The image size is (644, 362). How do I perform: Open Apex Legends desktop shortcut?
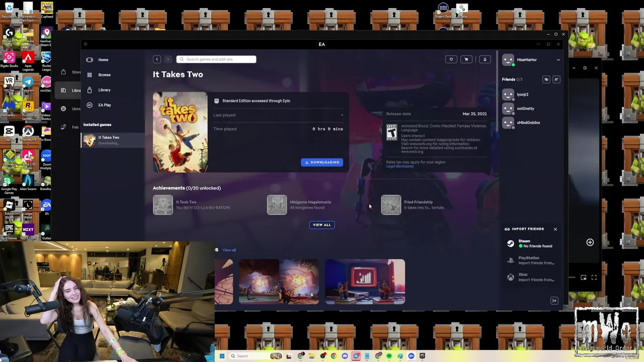pyautogui.click(x=28, y=60)
